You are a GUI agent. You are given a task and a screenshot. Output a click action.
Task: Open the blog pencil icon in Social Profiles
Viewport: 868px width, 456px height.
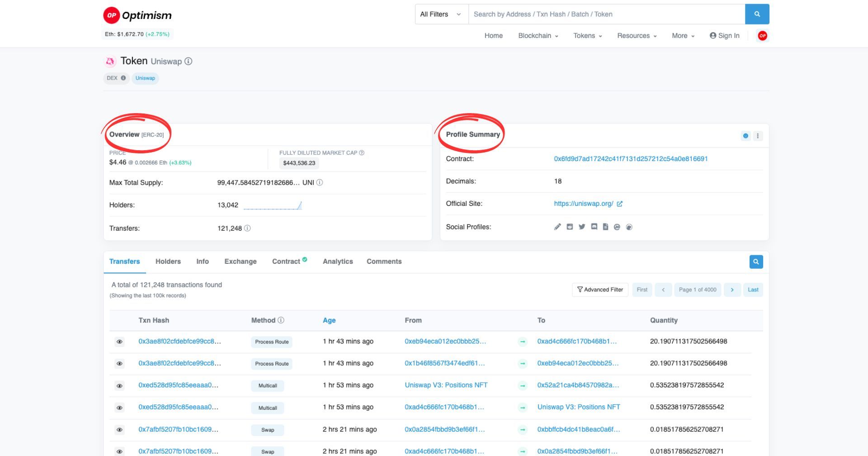click(557, 227)
